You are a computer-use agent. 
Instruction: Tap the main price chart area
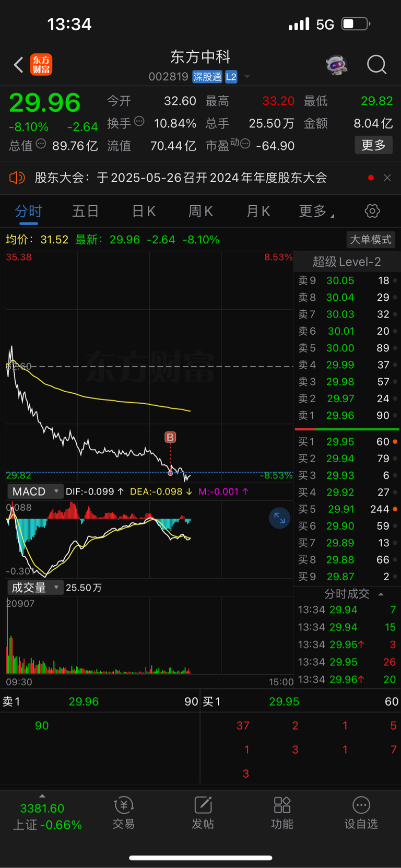click(149, 367)
